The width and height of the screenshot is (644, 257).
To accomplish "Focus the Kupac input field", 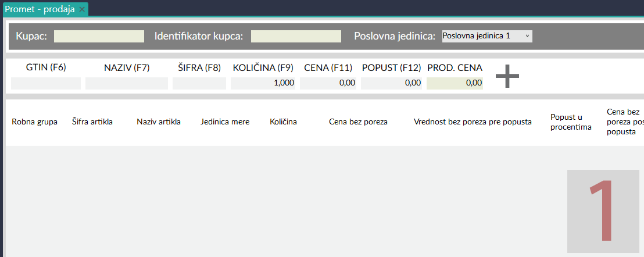I will 99,36.
